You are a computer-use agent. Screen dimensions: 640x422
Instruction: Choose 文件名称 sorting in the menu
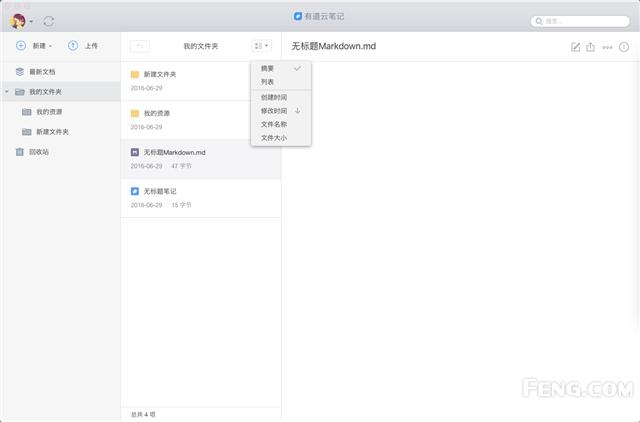tap(274, 124)
